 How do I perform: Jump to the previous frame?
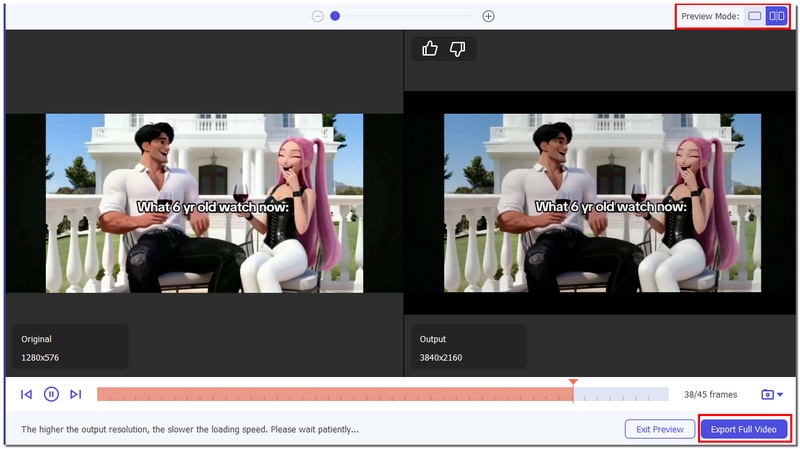pos(26,394)
